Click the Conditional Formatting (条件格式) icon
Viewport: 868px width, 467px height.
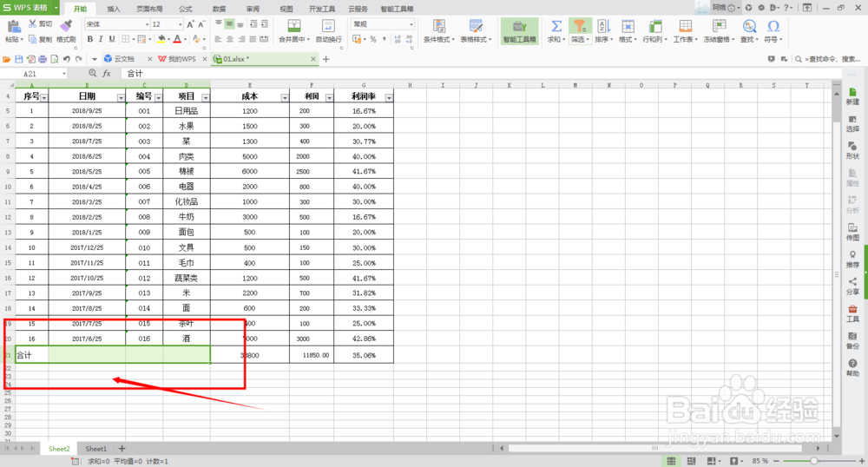tap(439, 26)
